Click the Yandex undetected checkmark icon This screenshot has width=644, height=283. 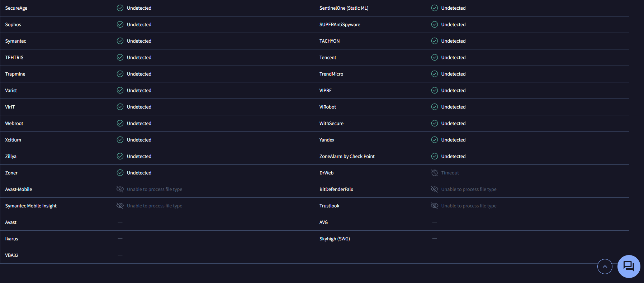435,140
